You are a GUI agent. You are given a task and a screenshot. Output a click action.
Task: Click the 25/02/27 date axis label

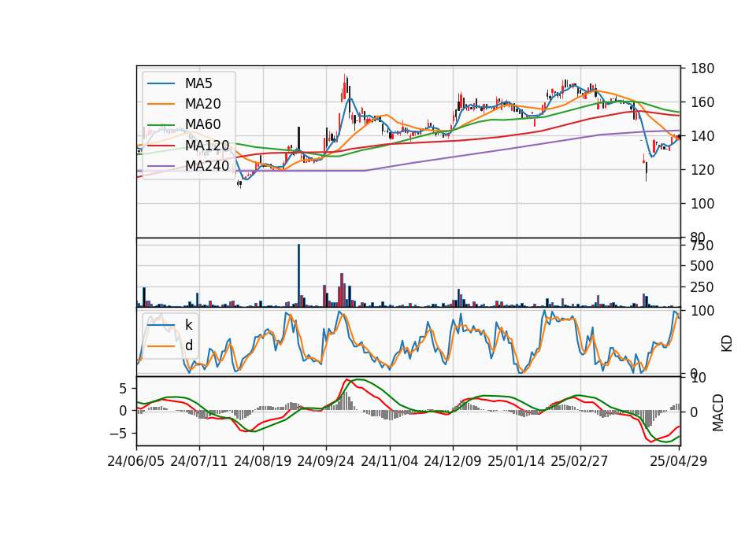tap(579, 461)
